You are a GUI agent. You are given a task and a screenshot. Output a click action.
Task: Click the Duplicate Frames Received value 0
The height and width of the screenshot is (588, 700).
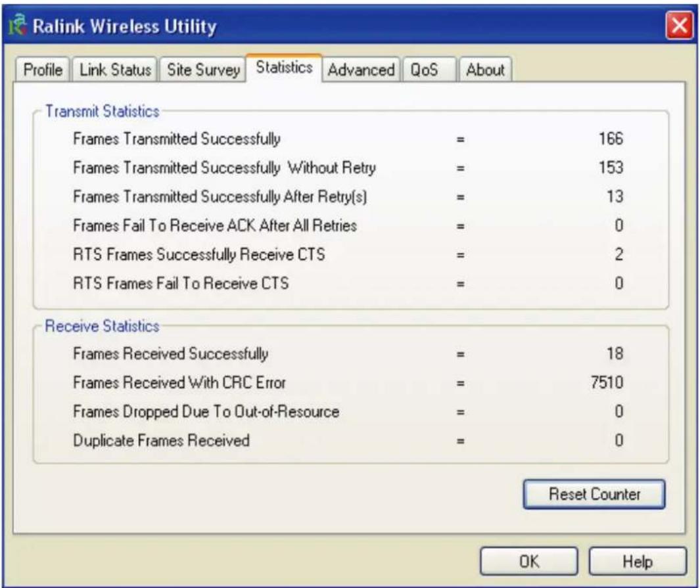click(618, 441)
